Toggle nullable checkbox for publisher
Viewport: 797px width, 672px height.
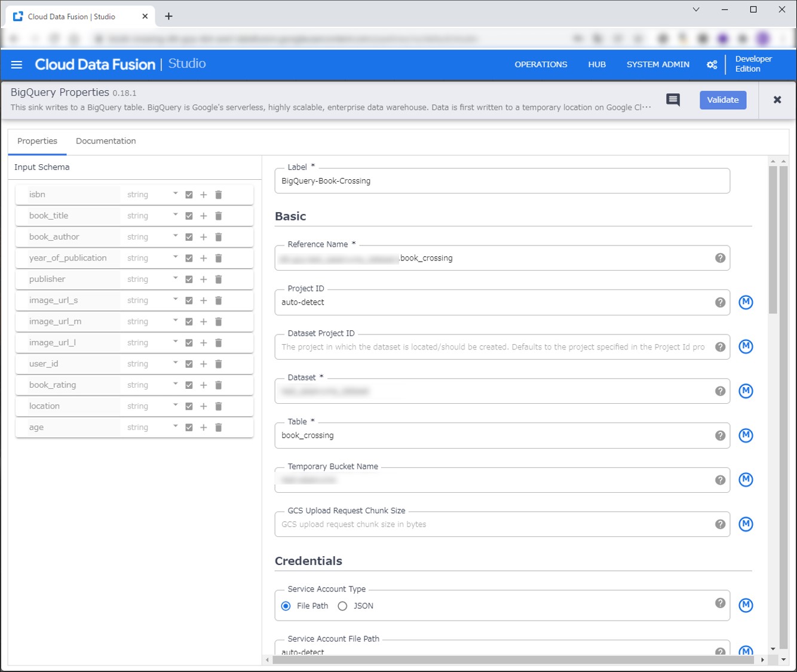[189, 280]
